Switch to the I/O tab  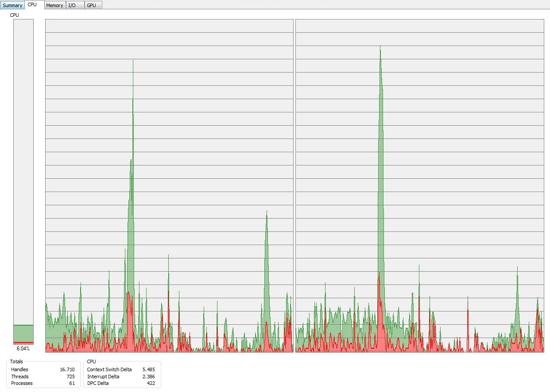coord(72,5)
